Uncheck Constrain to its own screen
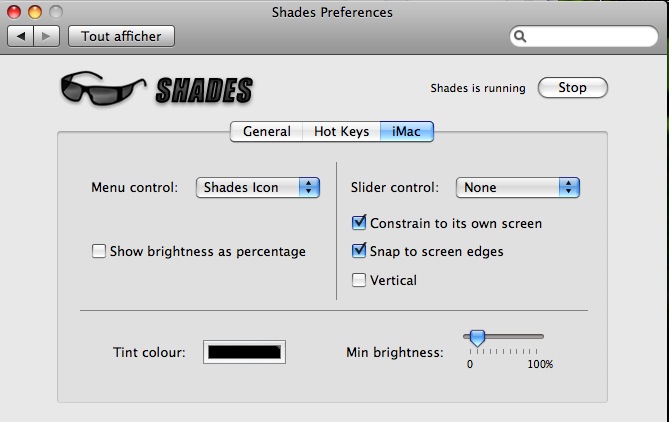669x422 pixels. [x=360, y=223]
